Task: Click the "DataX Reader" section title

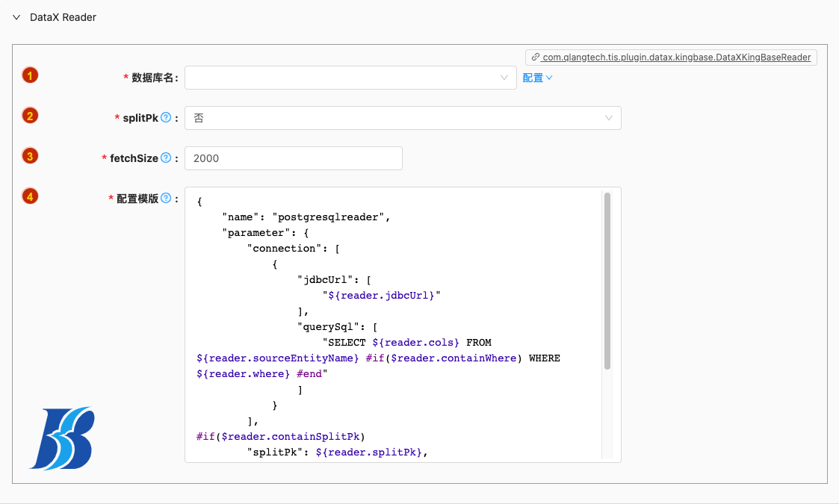Action: click(64, 17)
